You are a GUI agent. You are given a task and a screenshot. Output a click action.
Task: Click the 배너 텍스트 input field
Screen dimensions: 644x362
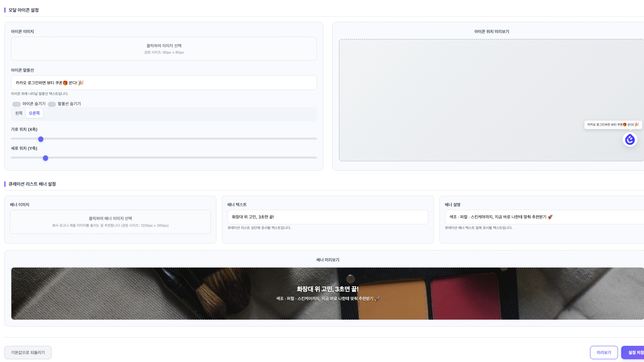(328, 217)
